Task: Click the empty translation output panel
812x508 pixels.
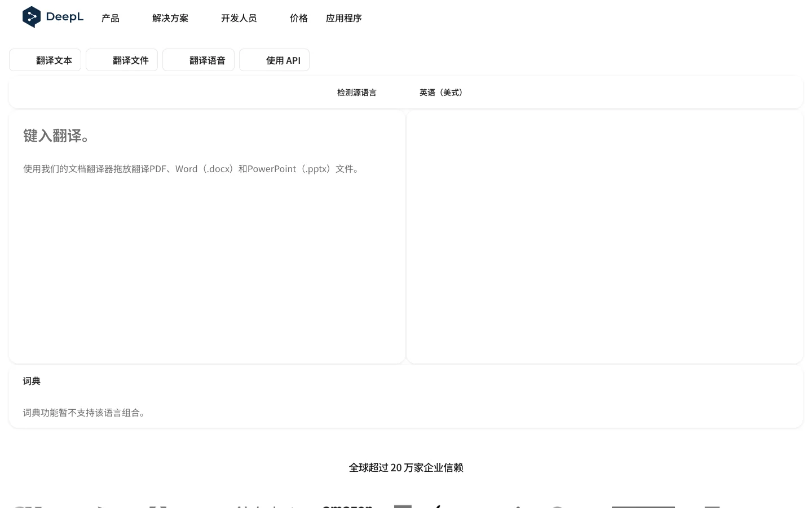Action: pos(604,237)
